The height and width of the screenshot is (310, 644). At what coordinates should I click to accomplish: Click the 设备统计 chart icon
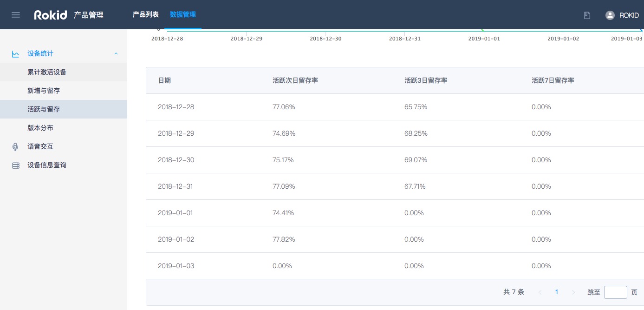click(x=16, y=54)
